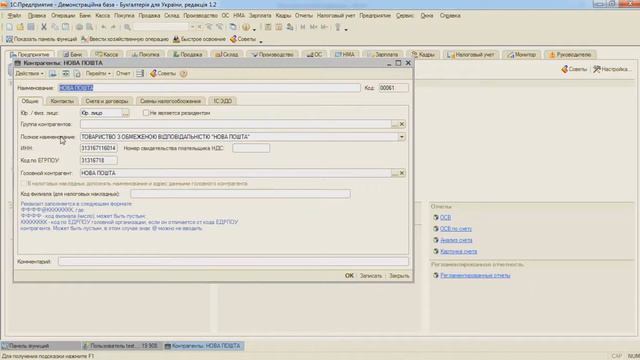Click the Save-record icon in Контрагенты toolbar
Screen dimensions: 640x360
coord(53,73)
